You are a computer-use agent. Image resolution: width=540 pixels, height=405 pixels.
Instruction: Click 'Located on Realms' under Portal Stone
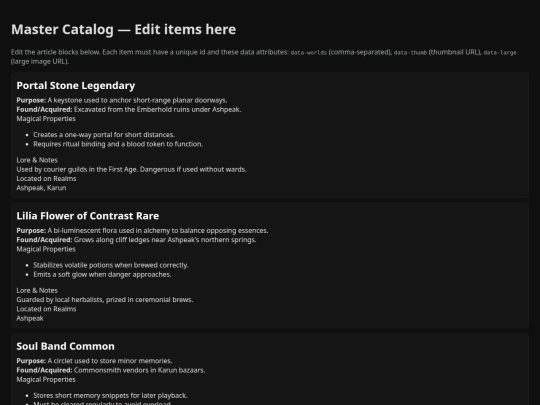coord(46,179)
